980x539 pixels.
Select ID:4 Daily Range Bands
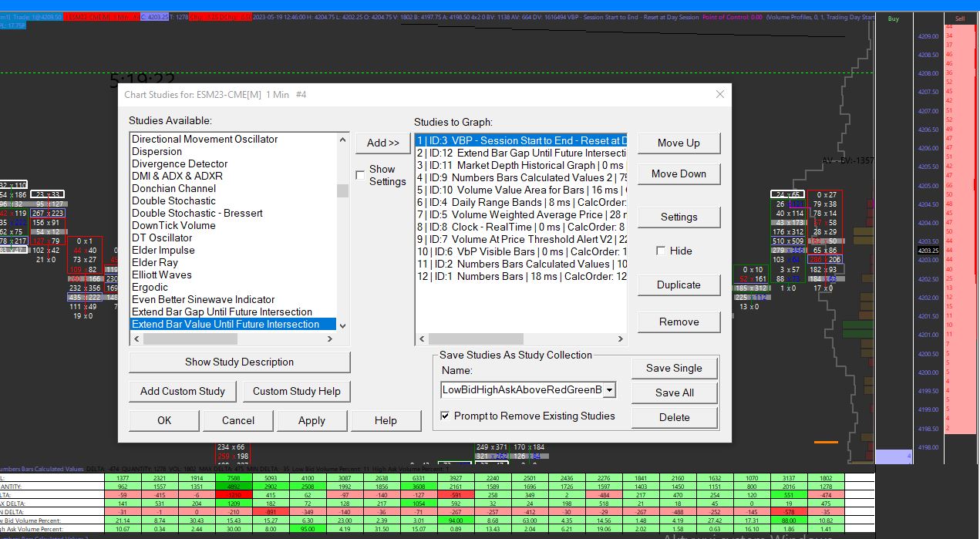point(521,202)
